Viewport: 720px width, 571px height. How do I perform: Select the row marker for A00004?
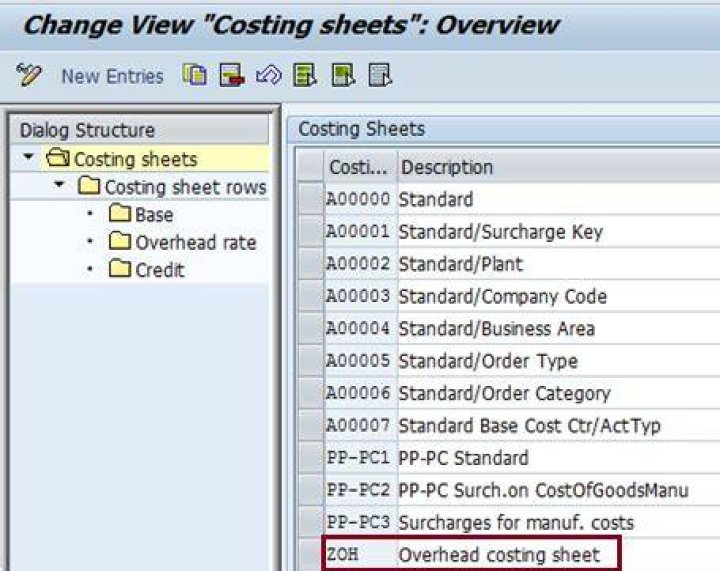310,328
